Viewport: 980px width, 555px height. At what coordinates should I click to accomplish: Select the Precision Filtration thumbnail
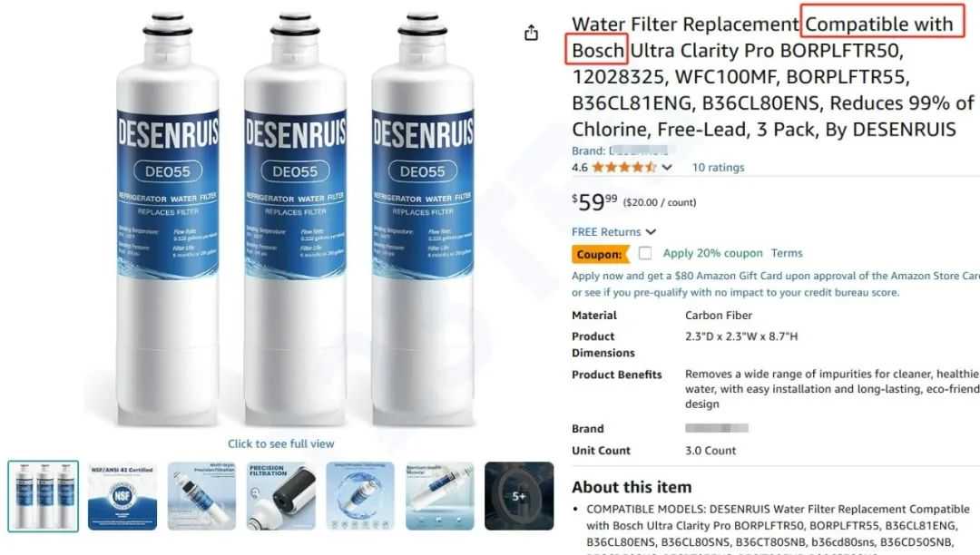tap(281, 496)
